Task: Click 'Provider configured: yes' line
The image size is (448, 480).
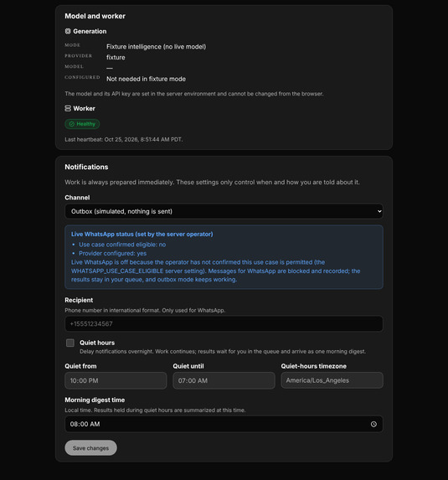Action: 112,253
